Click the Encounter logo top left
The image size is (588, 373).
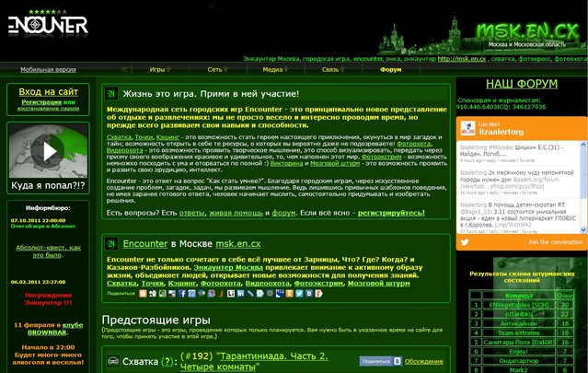point(49,23)
